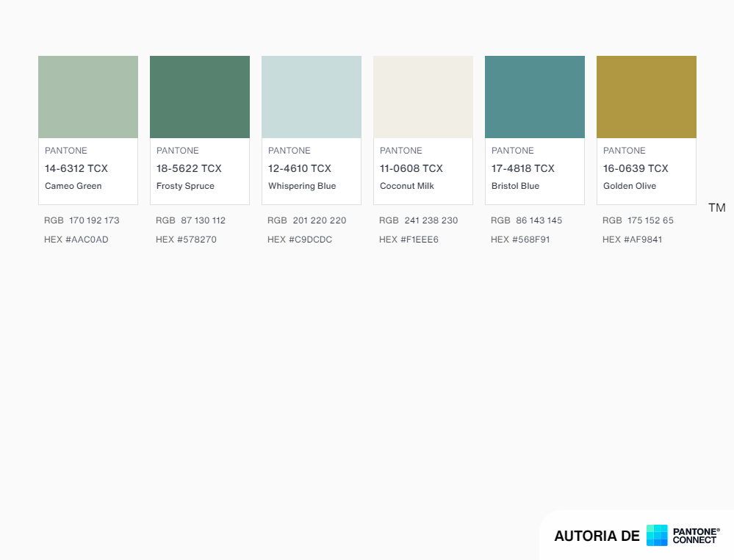Viewport: 734px width, 560px height.
Task: Select the Frosty Spruce color swatch
Action: coord(200,97)
